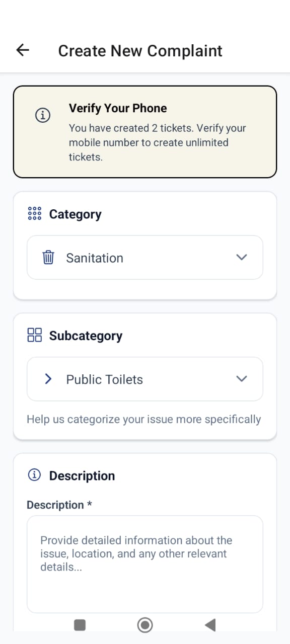This screenshot has height=644, width=290.
Task: Click the arrow icon beside Public Toilets
Action: [x=48, y=379]
